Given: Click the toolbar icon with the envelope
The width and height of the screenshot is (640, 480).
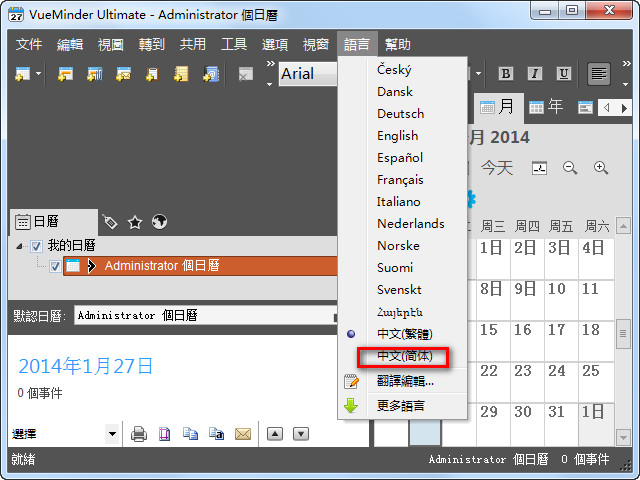Looking at the screenshot, I should pyautogui.click(x=123, y=74).
